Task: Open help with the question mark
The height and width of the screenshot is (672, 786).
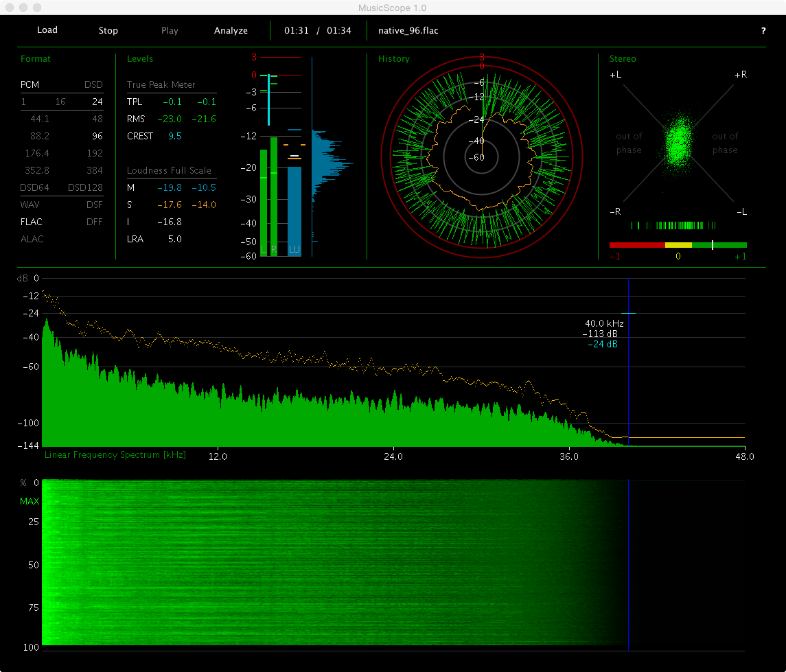Action: coord(763,31)
